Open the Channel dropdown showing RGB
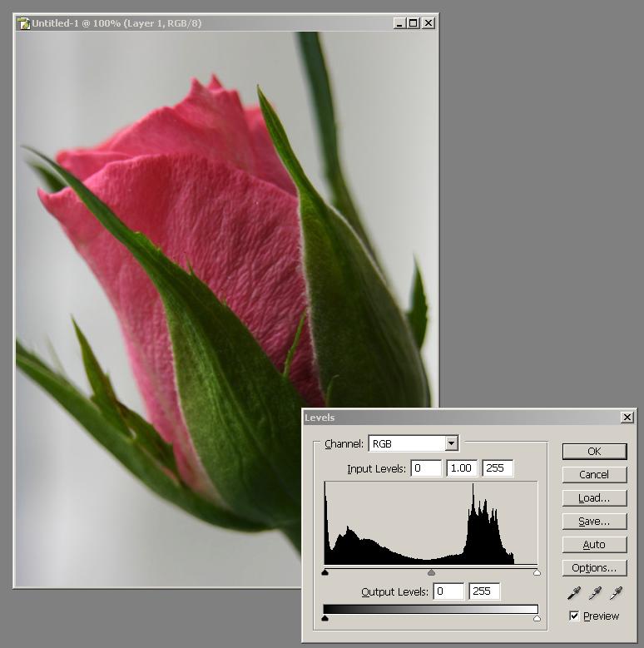The width and height of the screenshot is (644, 648). (451, 444)
